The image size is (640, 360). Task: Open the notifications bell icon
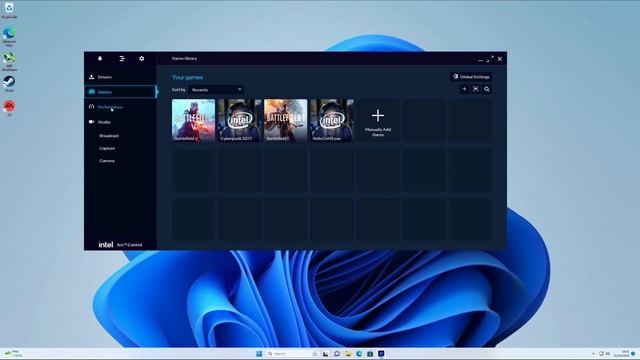[100, 59]
